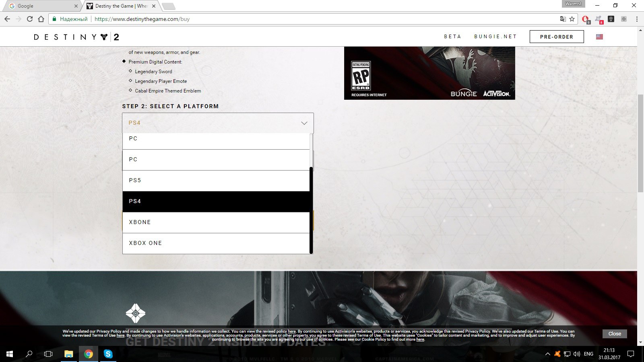Close the Google tab

point(76,6)
